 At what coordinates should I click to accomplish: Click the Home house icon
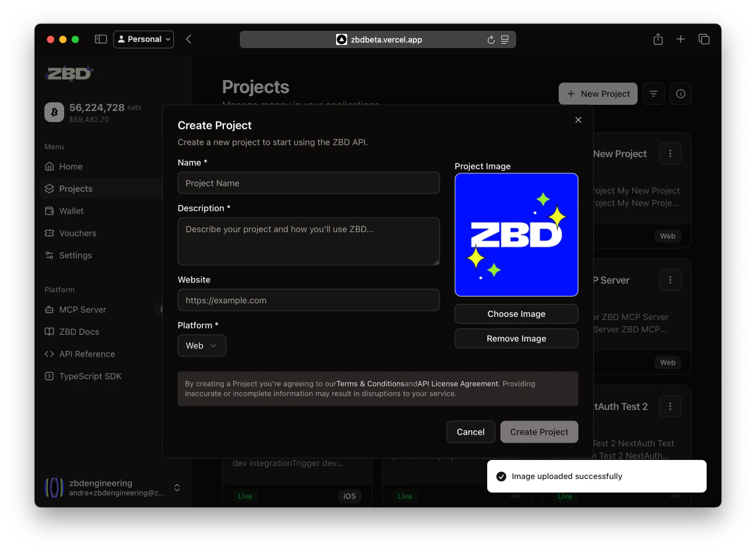(49, 166)
